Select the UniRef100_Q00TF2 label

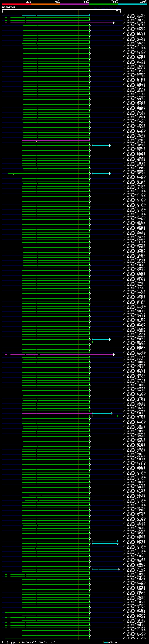click(134, 140)
